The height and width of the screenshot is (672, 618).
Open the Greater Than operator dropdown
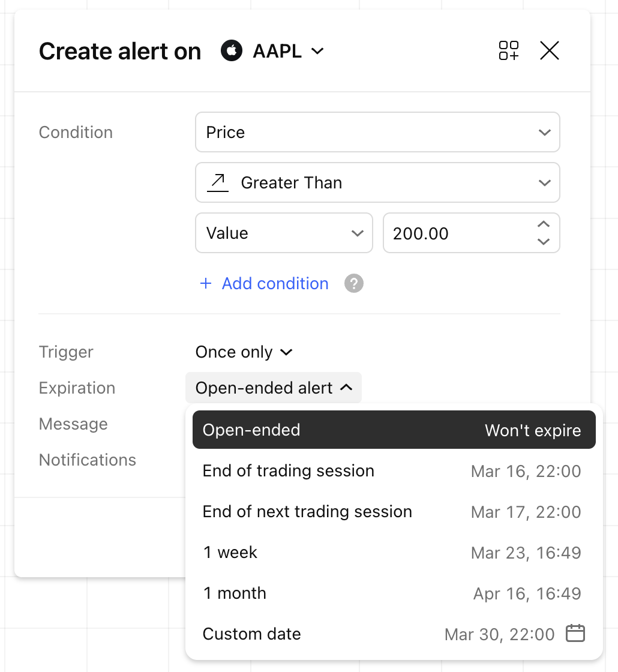click(377, 182)
